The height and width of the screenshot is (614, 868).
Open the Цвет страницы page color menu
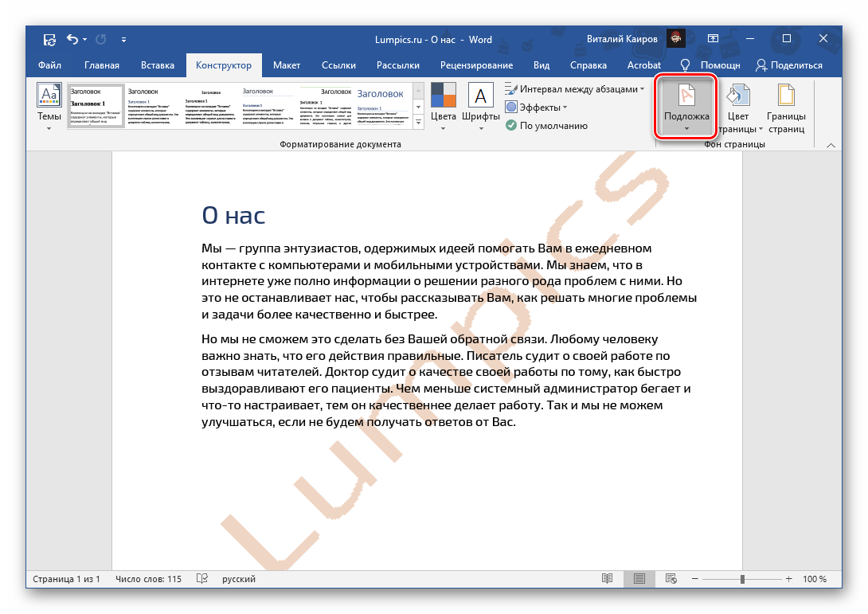[738, 108]
